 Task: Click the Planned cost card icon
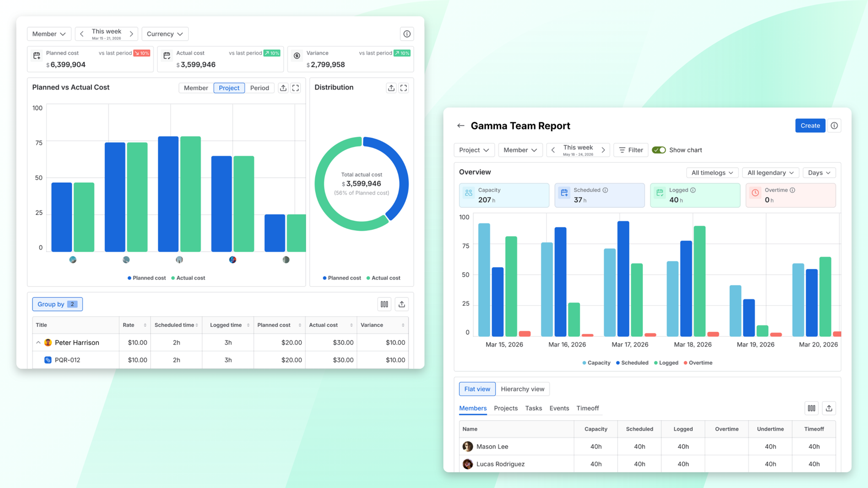coord(37,56)
